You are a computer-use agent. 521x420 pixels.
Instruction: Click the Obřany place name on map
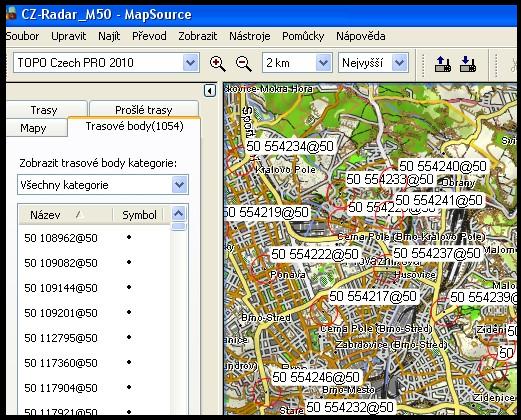458,183
